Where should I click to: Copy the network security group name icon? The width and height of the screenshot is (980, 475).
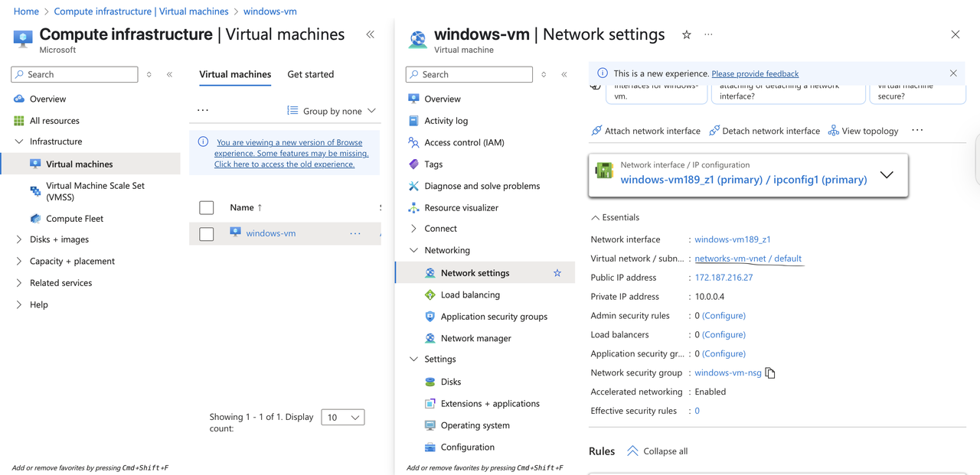coord(771,373)
